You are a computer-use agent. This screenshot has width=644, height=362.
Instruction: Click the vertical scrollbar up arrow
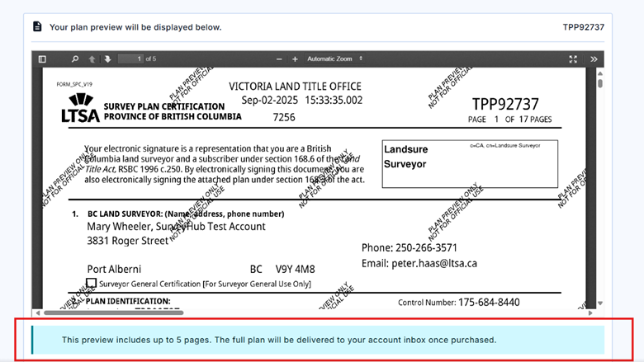pos(599,73)
